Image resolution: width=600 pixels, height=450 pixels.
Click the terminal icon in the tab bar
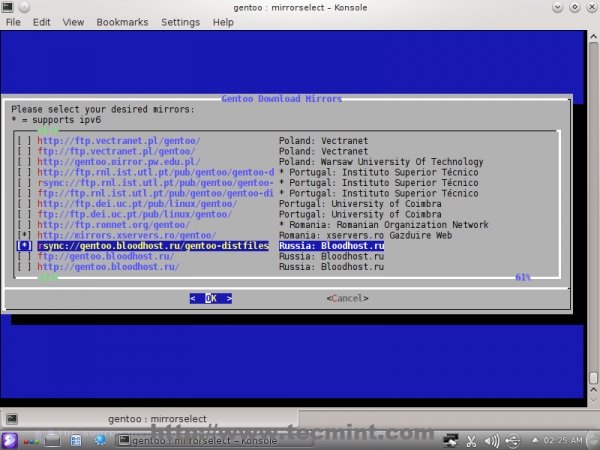click(11, 419)
